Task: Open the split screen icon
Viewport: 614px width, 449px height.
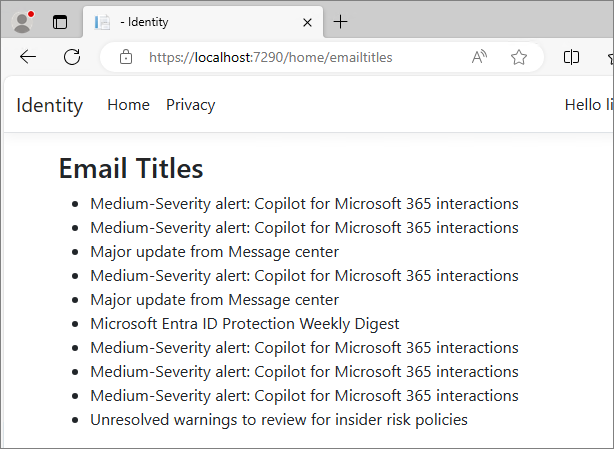Action: pos(571,57)
